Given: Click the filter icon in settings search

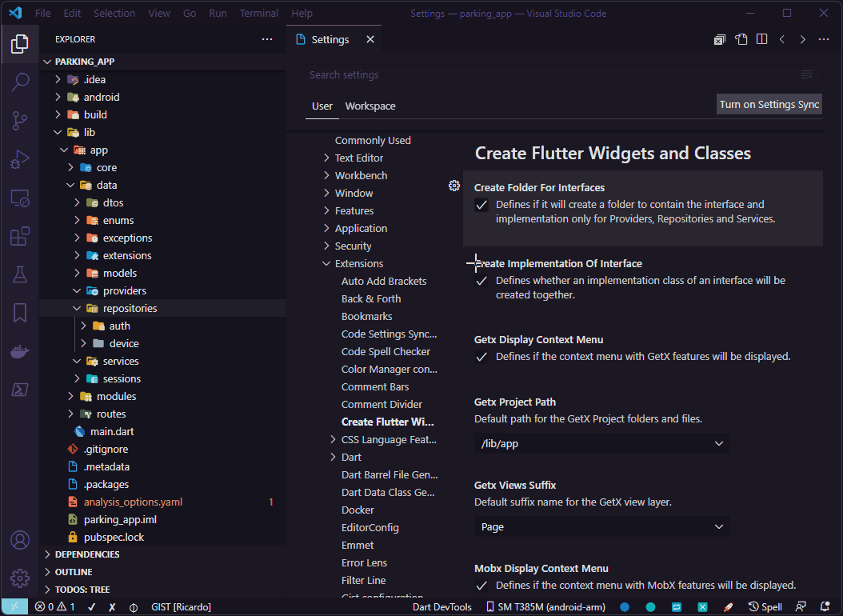Looking at the screenshot, I should tap(806, 74).
